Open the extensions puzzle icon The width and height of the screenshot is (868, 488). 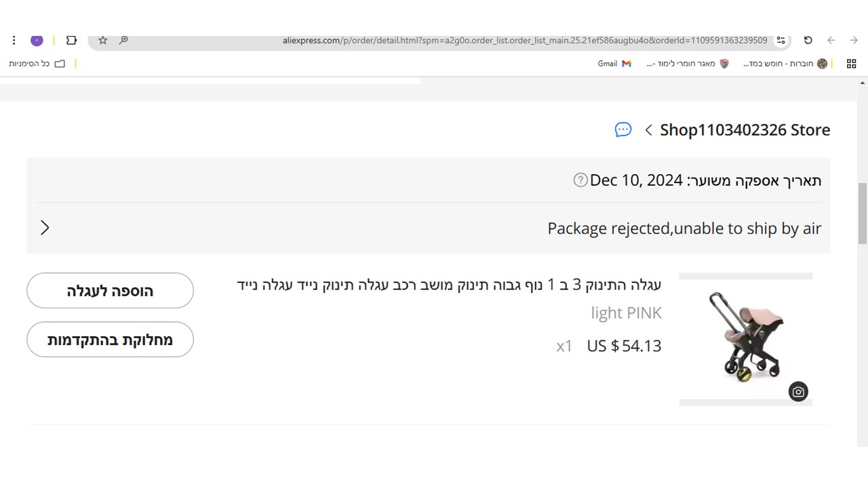pyautogui.click(x=71, y=41)
